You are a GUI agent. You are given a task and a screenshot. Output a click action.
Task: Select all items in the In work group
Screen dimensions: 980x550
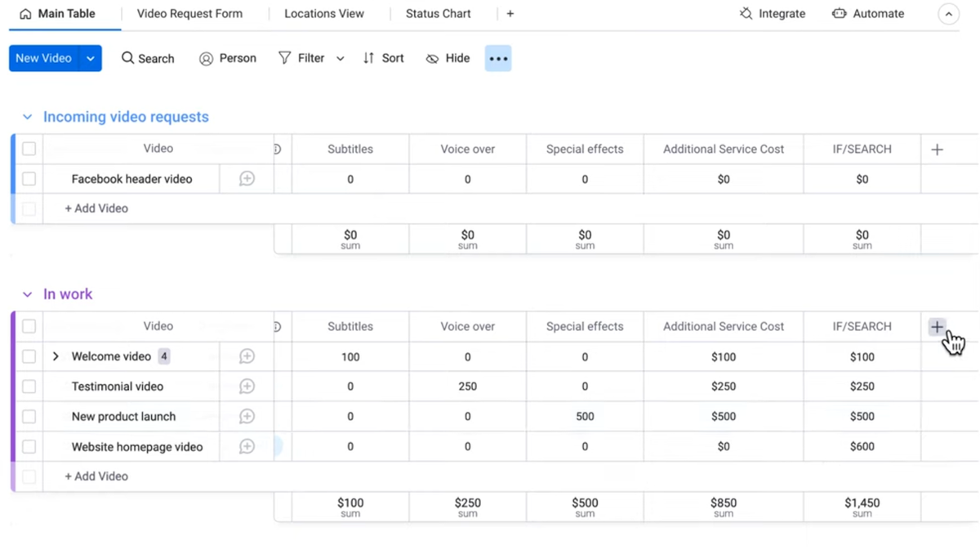click(29, 326)
